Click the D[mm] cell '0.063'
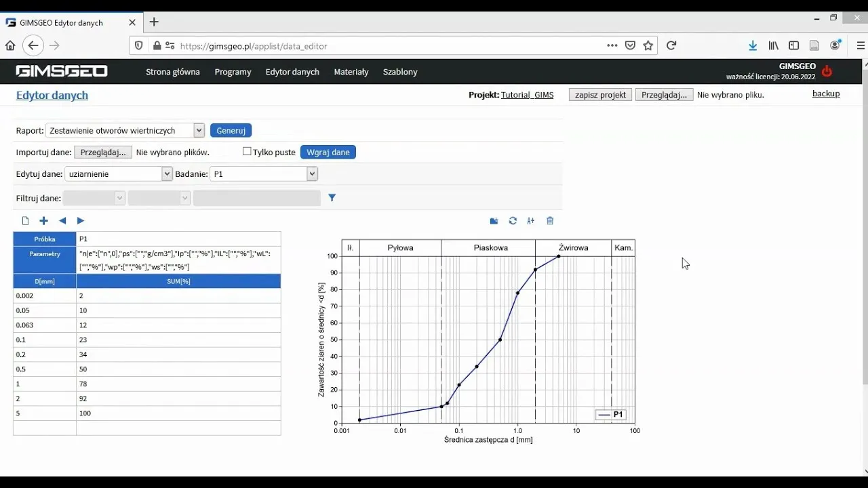Image resolution: width=868 pixels, height=488 pixels. 45,325
